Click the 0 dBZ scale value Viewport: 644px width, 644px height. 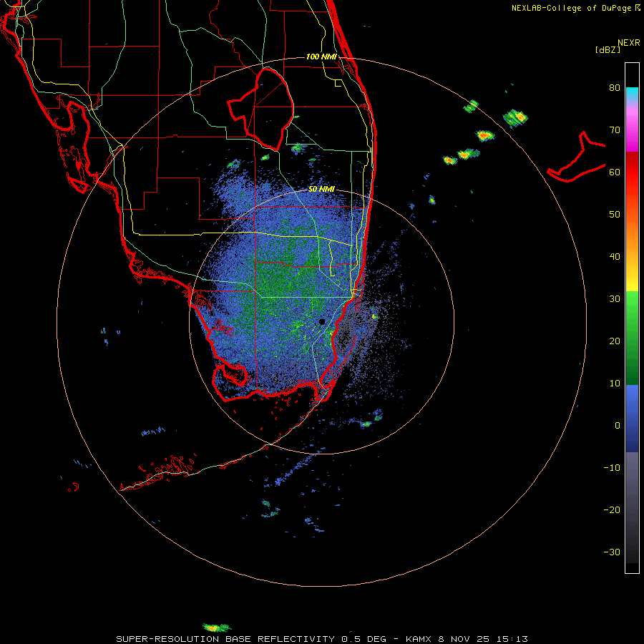(x=618, y=426)
